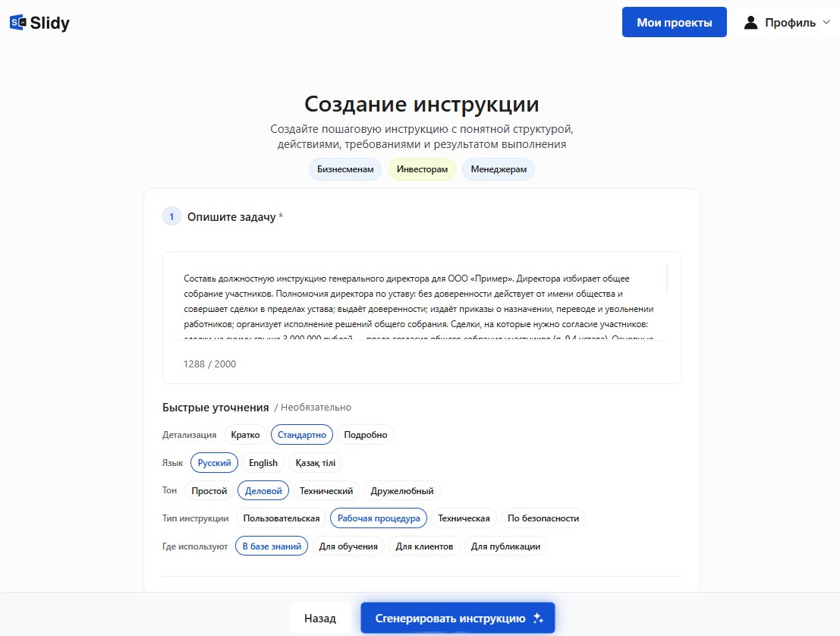This screenshot has width=840, height=636.
Task: Select the Инвесторам audience chip
Action: pos(422,169)
